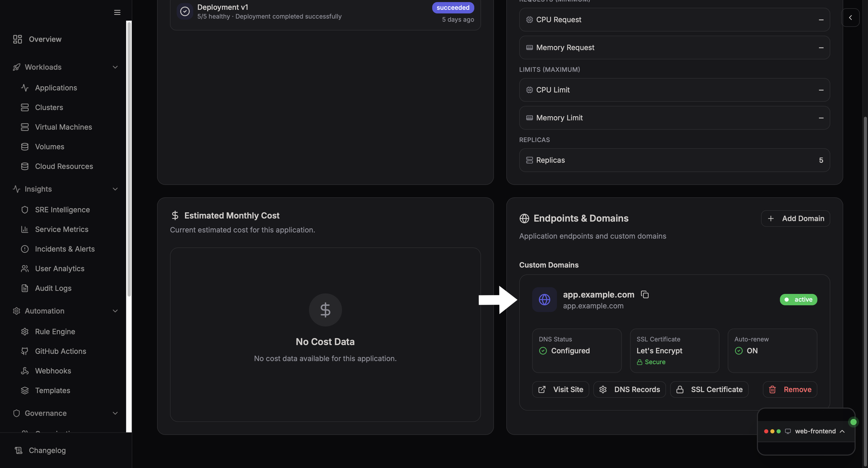868x468 pixels.
Task: Remove the app.example.com custom domain
Action: point(790,389)
